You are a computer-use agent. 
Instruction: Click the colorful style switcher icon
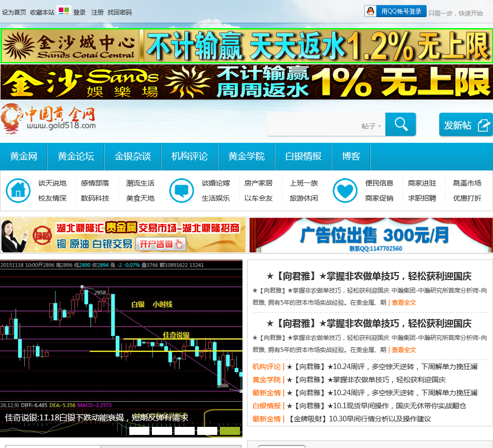pyautogui.click(x=64, y=11)
